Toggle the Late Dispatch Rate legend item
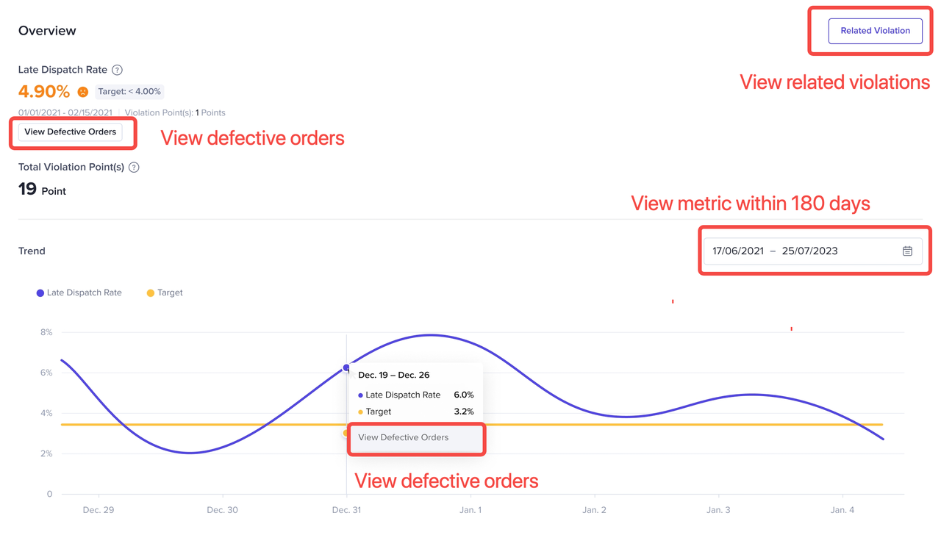The height and width of the screenshot is (560, 941). pos(79,292)
